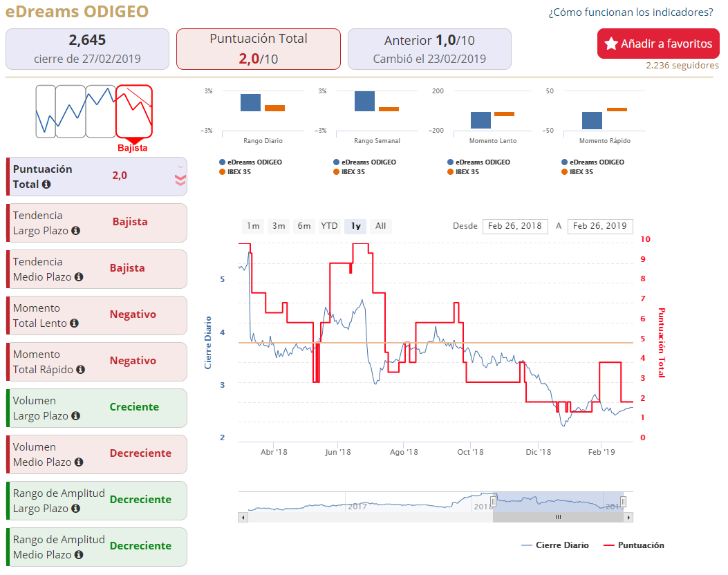Click the Volumen Medio Plazo Decreciente row
Image resolution: width=728 pixels, height=575 pixels.
[97, 454]
